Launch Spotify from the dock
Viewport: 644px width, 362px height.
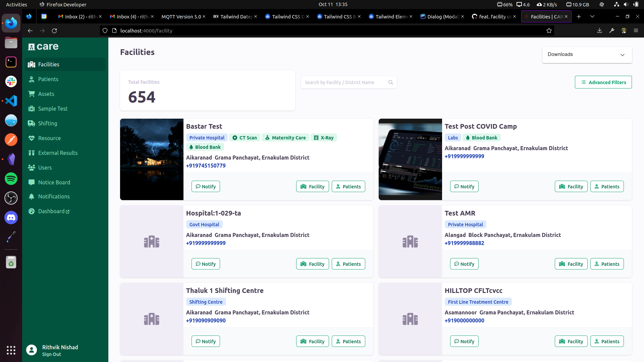coord(11,179)
